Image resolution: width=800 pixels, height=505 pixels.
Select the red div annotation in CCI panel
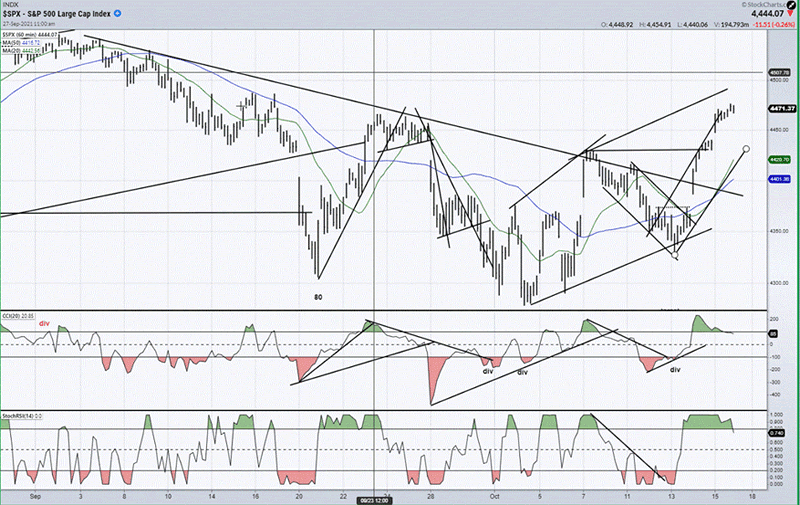click(x=44, y=323)
